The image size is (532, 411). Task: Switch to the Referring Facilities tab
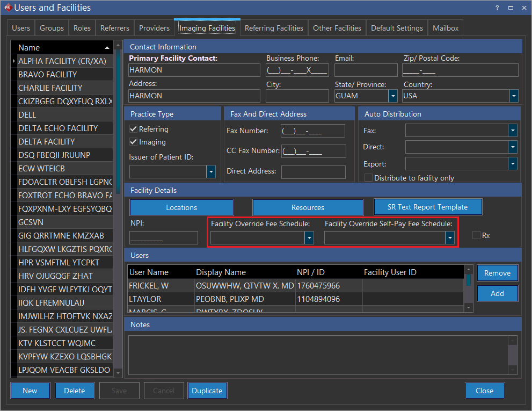click(x=274, y=28)
